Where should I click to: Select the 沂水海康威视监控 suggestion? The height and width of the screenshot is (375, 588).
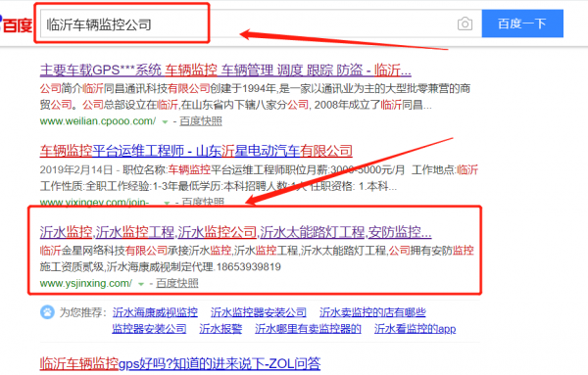coord(155,312)
